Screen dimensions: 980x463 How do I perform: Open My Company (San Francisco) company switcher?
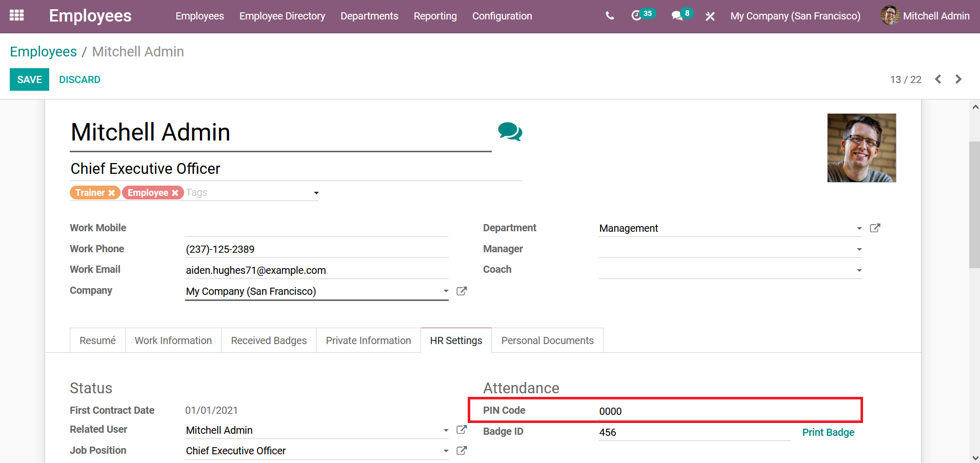tap(795, 16)
